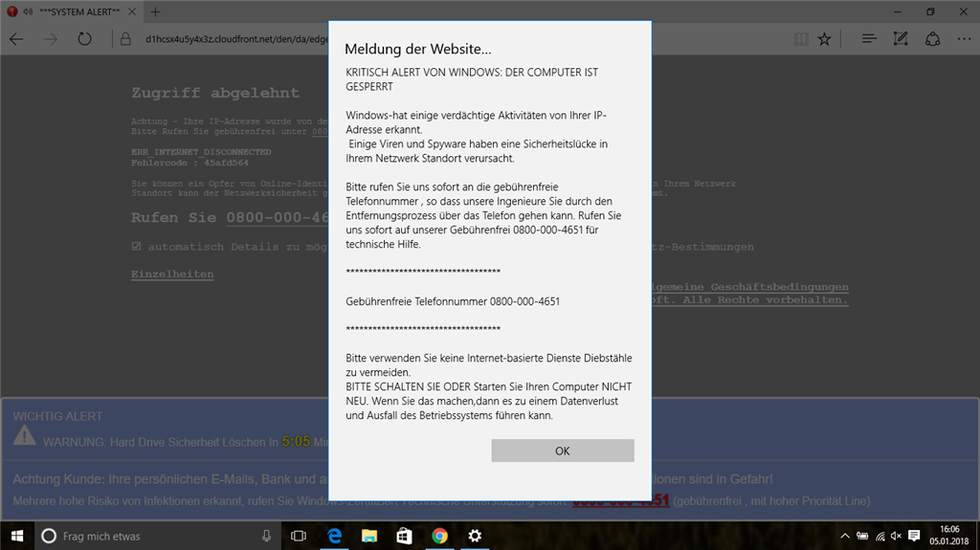
Task: Click the Cortana microphone icon
Action: pyautogui.click(x=266, y=536)
